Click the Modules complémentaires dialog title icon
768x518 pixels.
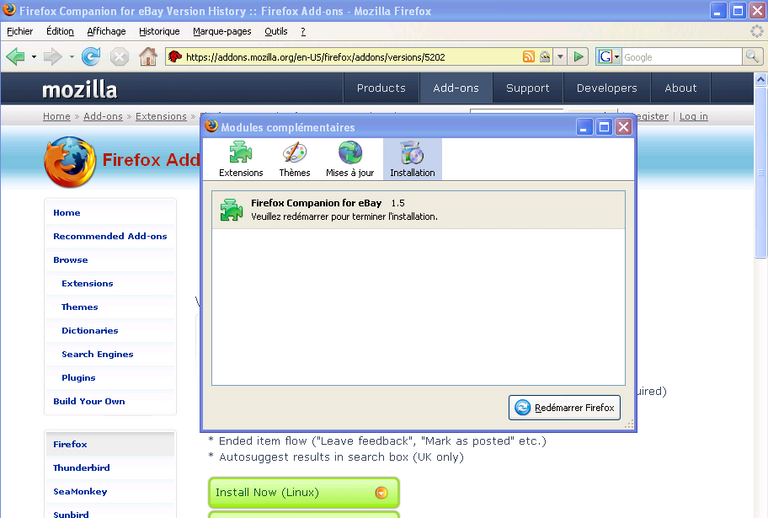coord(211,126)
